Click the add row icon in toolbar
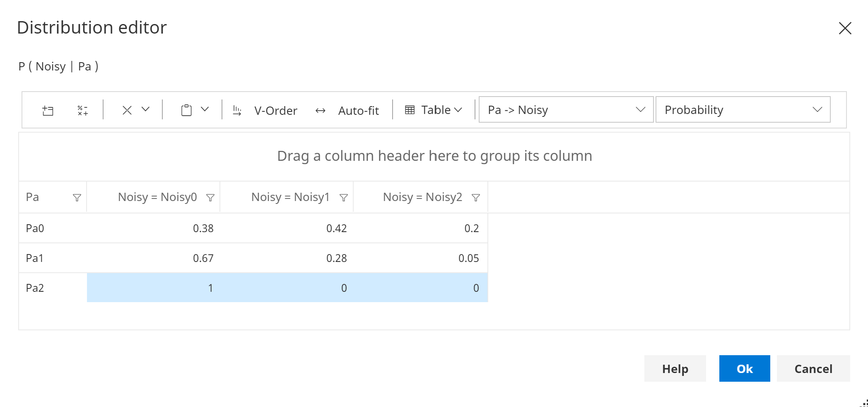Viewport: 868px width, 407px height. (48, 110)
